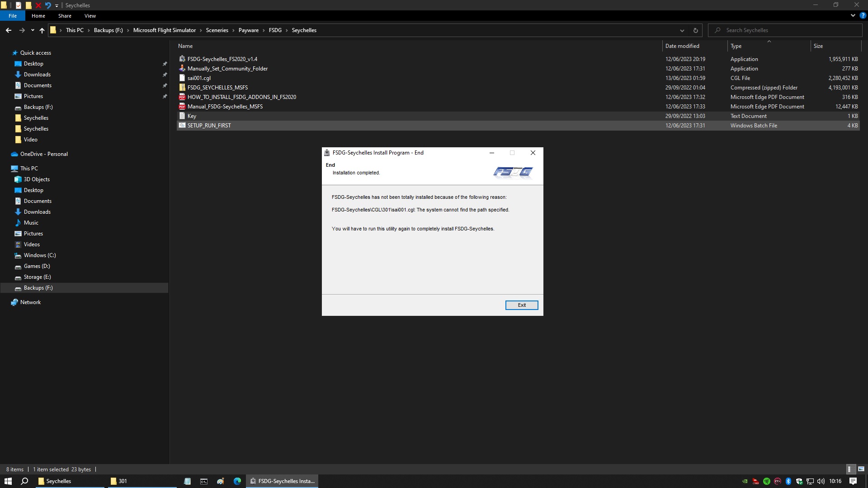Go up one folder level arrow
Image resolution: width=868 pixels, height=488 pixels.
point(42,30)
